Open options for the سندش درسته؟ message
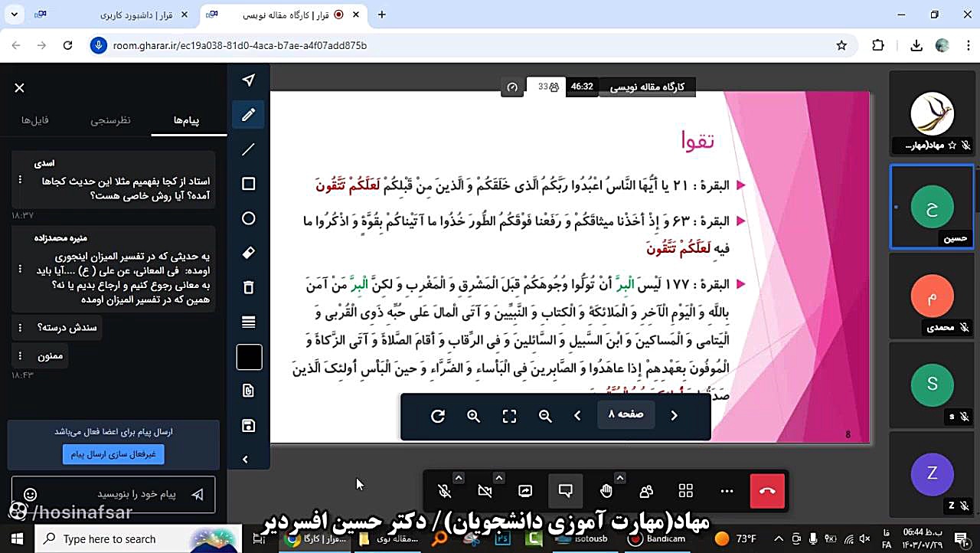Screen dimensions: 980x553 21,328
